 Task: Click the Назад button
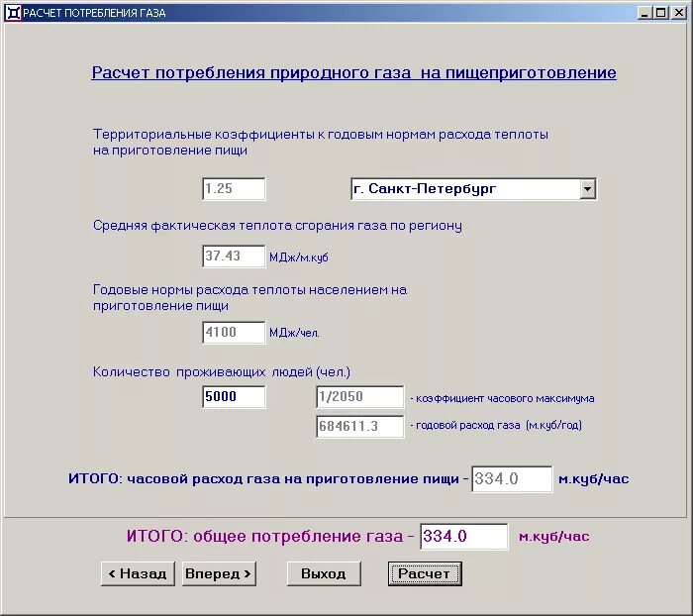tap(138, 573)
